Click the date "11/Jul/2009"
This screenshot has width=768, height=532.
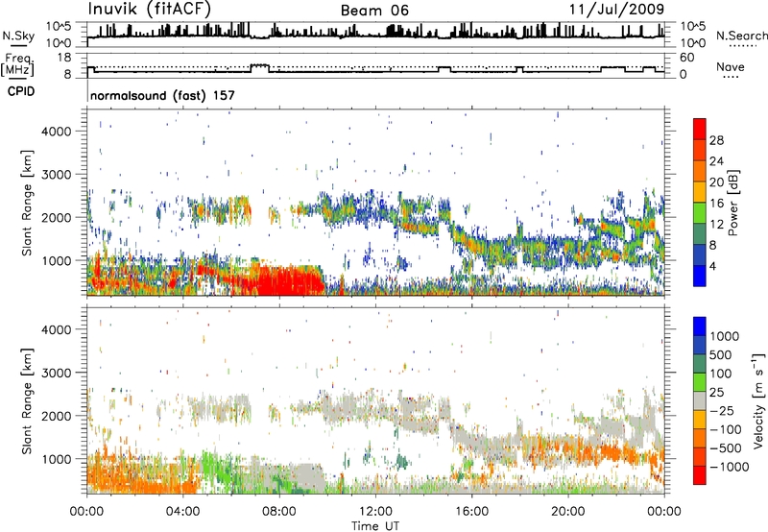[x=616, y=10]
